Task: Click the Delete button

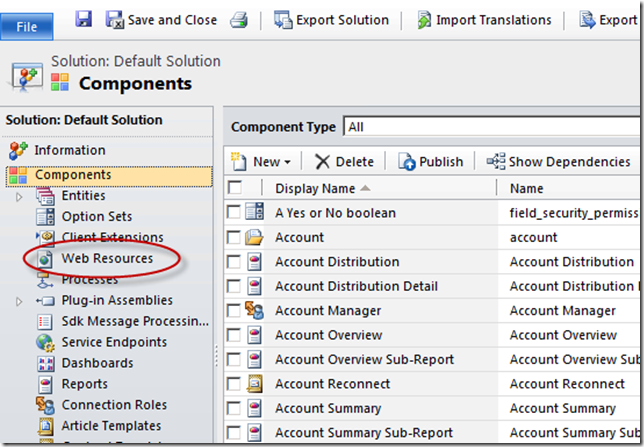Action: (x=344, y=162)
